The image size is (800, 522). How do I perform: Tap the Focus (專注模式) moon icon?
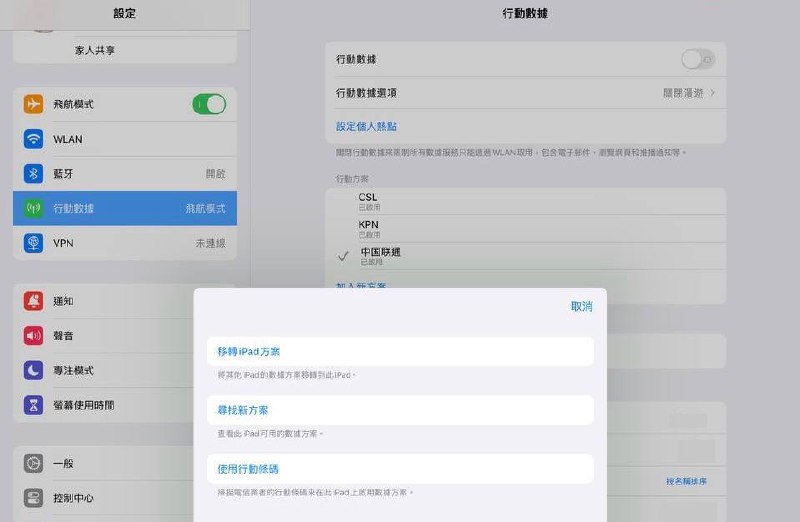coord(33,370)
